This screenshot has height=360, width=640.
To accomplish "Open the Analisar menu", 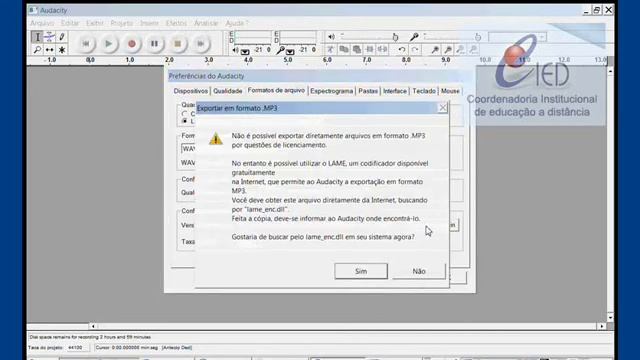I will click(x=206, y=23).
